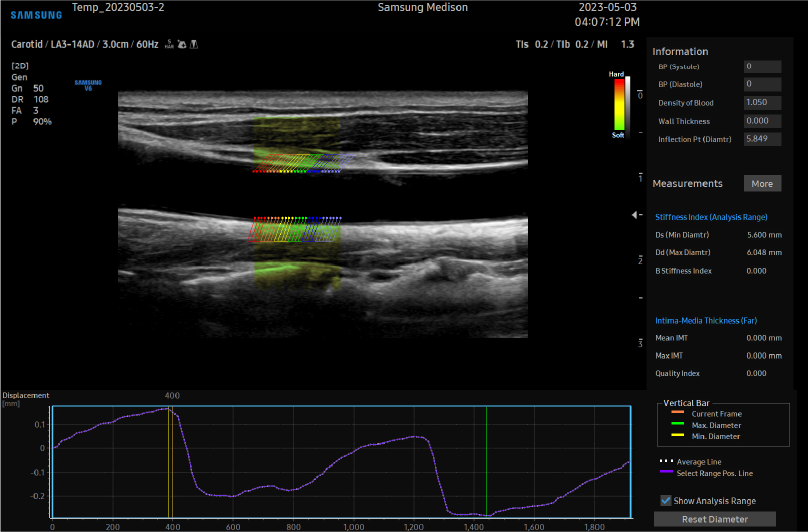Click the P 90% power parameter
Image resolution: width=808 pixels, height=532 pixels.
coord(31,122)
